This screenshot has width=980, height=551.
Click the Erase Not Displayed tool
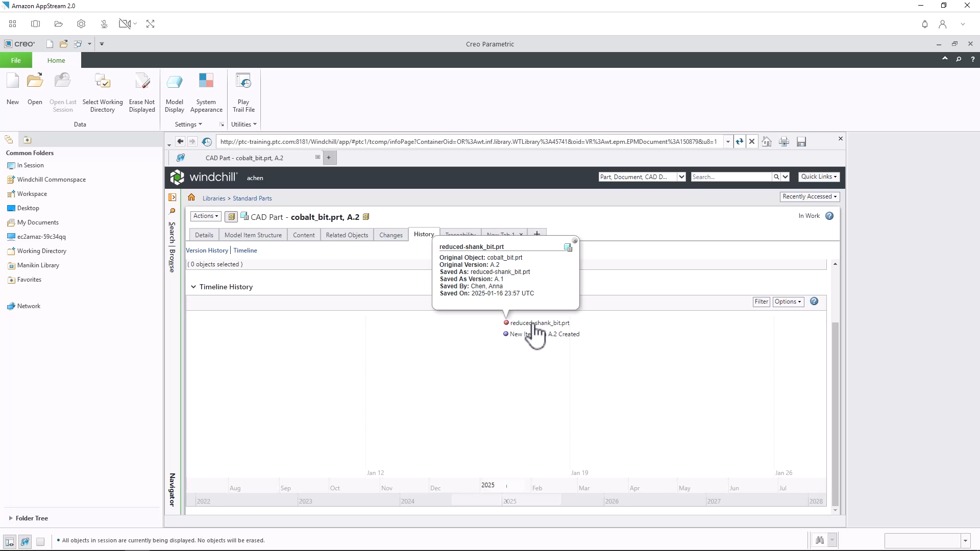[142, 92]
